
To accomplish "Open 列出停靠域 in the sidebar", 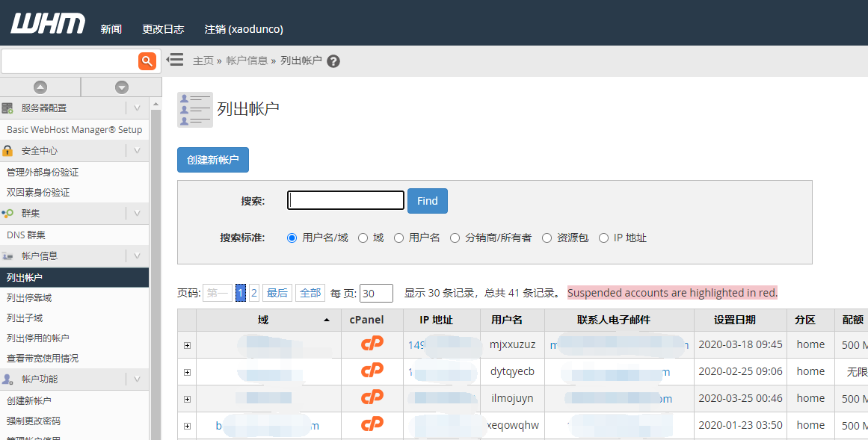I will [29, 297].
